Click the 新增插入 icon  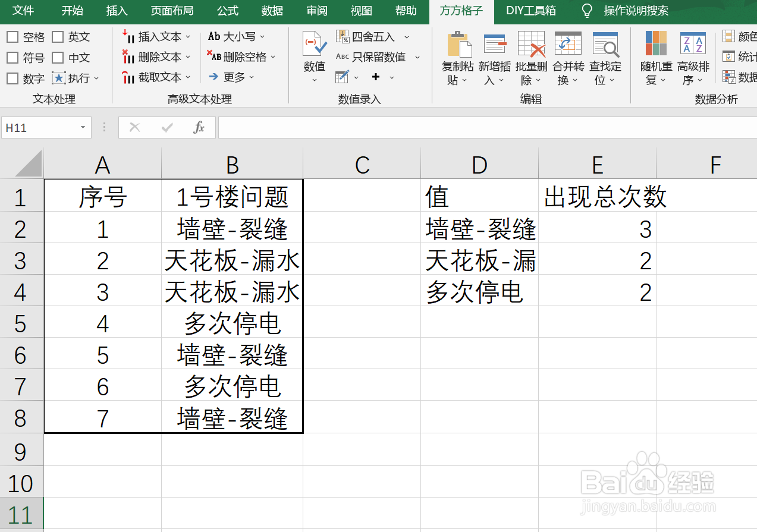click(x=495, y=44)
